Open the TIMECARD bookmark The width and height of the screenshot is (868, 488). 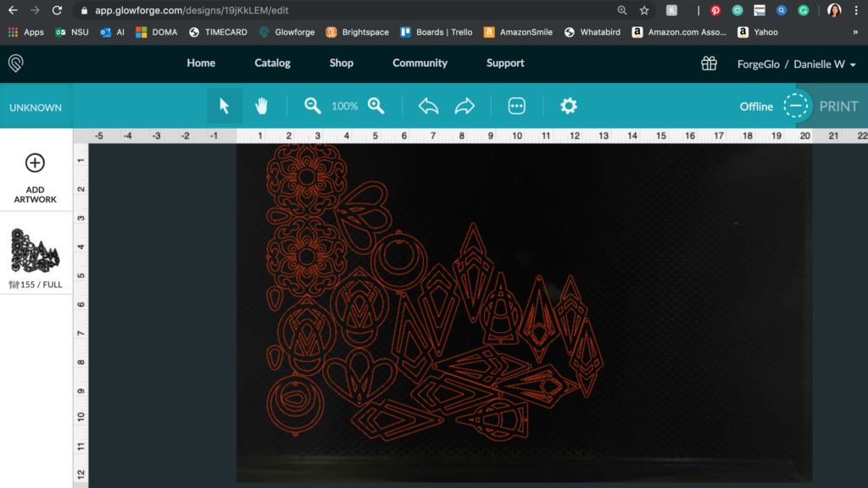click(x=218, y=32)
